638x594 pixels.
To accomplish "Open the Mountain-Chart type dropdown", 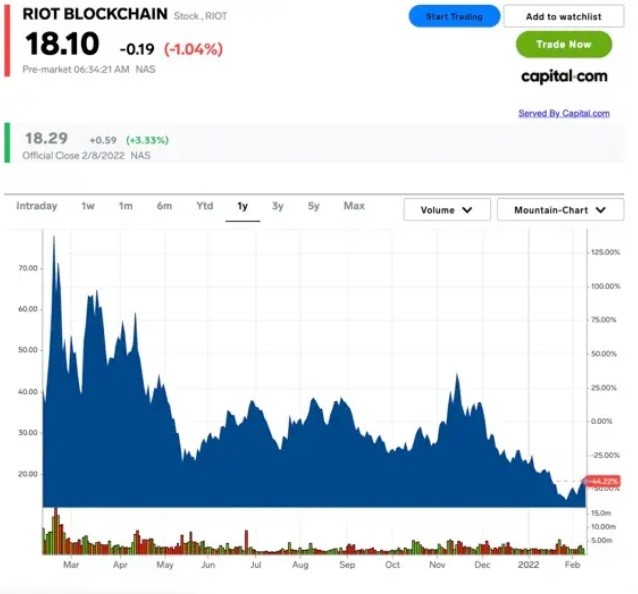I will [560, 210].
